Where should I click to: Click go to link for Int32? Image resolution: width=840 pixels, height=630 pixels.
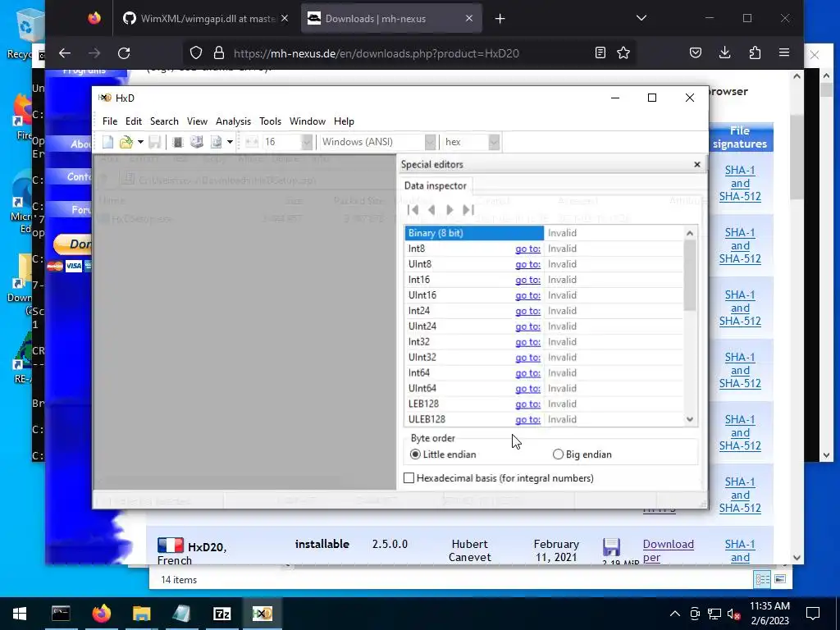(527, 342)
